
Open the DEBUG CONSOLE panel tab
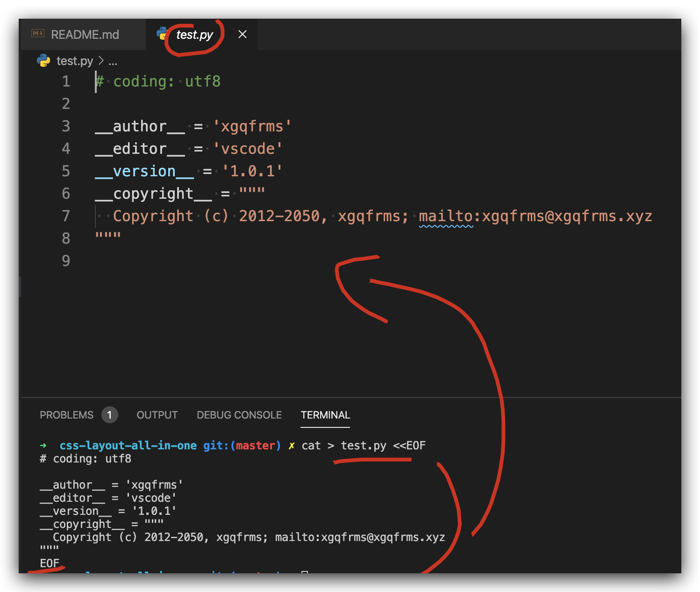click(239, 415)
